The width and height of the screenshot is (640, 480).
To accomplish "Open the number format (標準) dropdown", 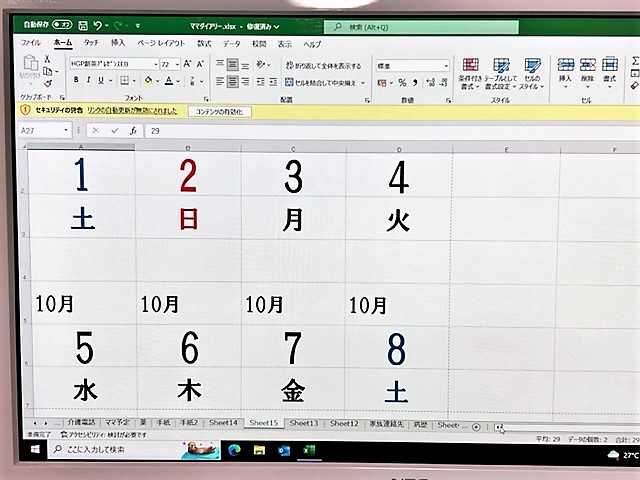I will pos(446,66).
